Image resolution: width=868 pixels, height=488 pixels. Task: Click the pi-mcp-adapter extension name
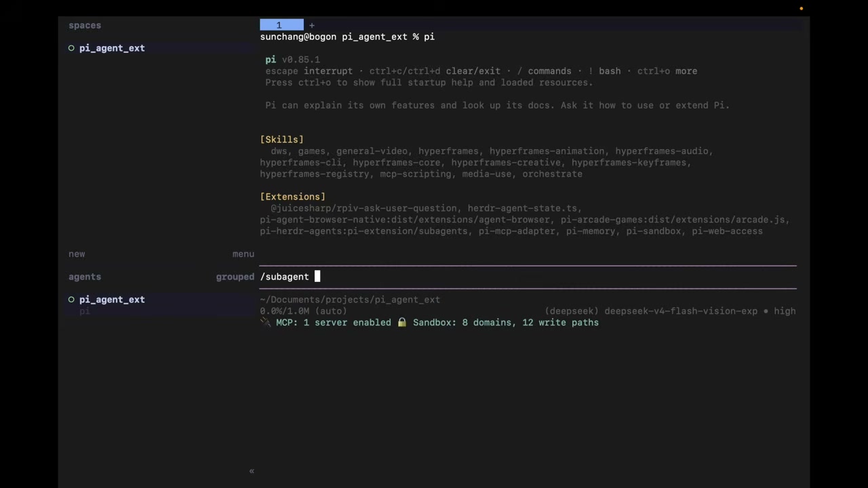[x=517, y=231]
